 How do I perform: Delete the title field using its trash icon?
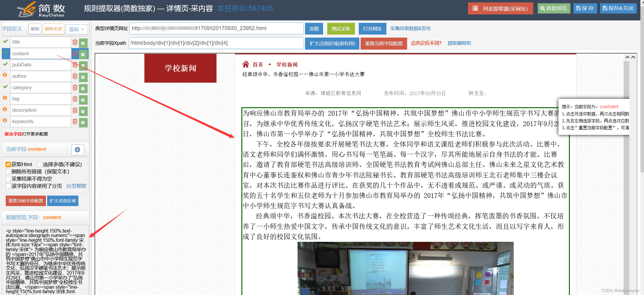click(75, 42)
